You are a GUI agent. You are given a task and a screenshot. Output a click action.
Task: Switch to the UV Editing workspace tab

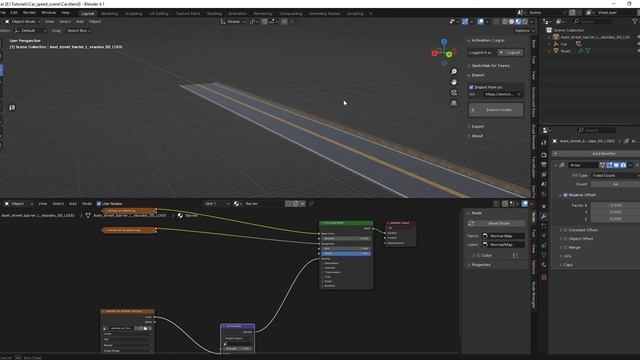coord(159,13)
